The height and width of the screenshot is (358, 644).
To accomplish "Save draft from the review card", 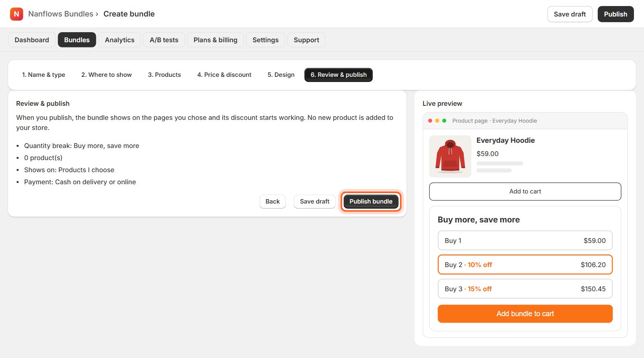I will [x=315, y=202].
